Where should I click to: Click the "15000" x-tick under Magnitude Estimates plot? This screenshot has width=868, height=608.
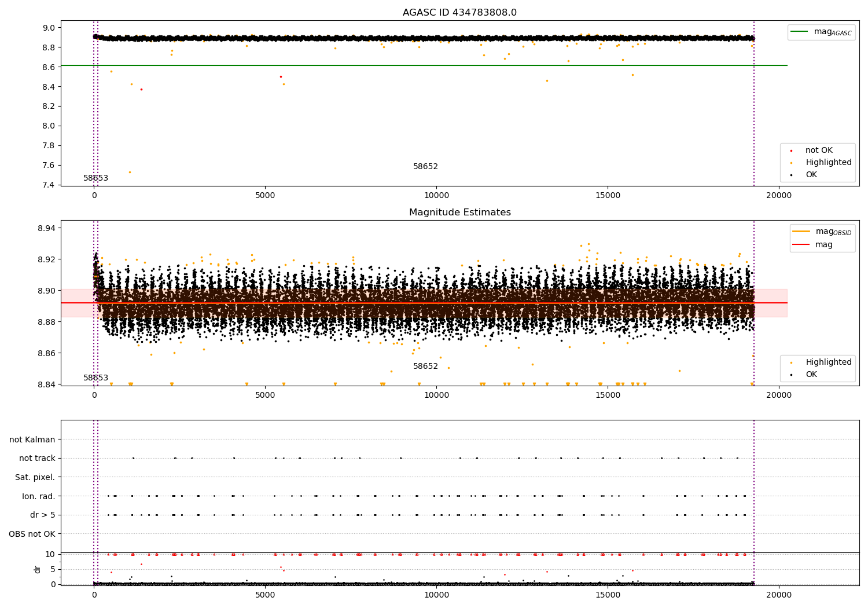pyautogui.click(x=608, y=395)
